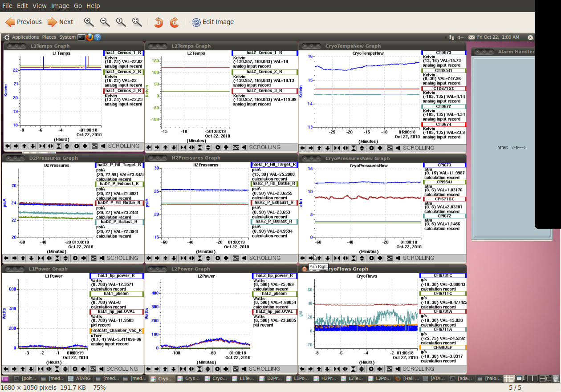Select haL1_Cernox_1_R legend entry
Viewport: 561px width, 392px height.
(123, 53)
